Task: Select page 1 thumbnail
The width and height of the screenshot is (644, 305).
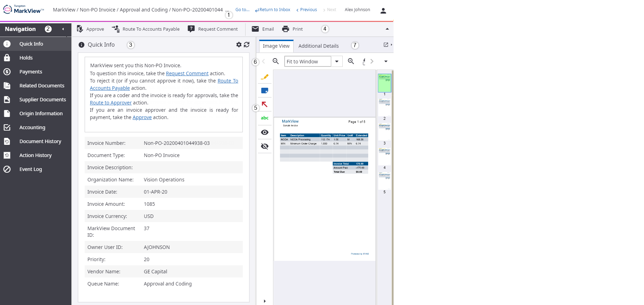Action: (385, 83)
